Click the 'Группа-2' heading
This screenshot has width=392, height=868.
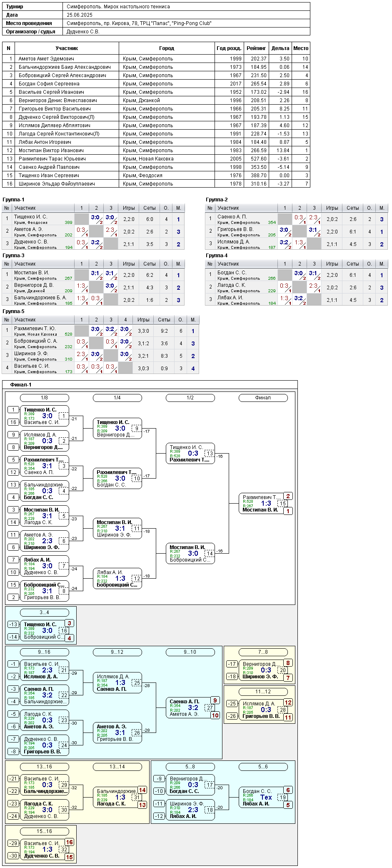pyautogui.click(x=217, y=200)
